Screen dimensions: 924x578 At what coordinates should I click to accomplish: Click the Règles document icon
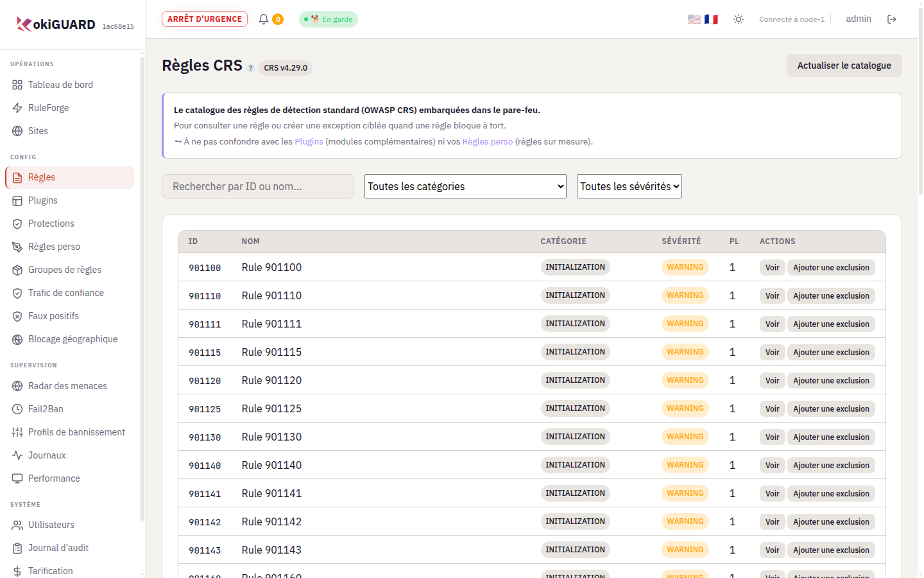(17, 177)
